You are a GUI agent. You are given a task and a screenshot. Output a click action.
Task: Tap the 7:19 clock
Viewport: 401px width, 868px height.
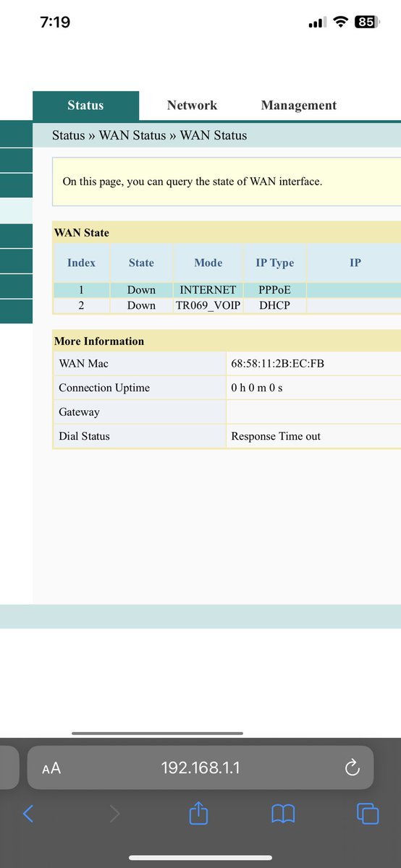coord(55,22)
